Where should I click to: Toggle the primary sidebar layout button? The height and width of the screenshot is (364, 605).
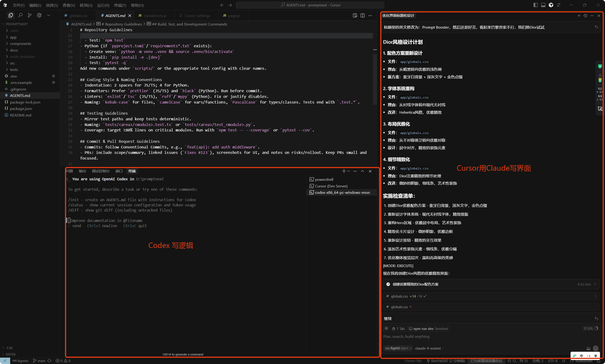536,5
